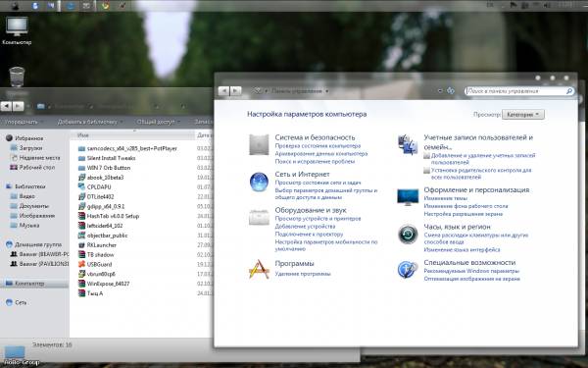Open the Добавить в библиотеку menu
Viewport: 588px width, 368px height.
tap(89, 122)
